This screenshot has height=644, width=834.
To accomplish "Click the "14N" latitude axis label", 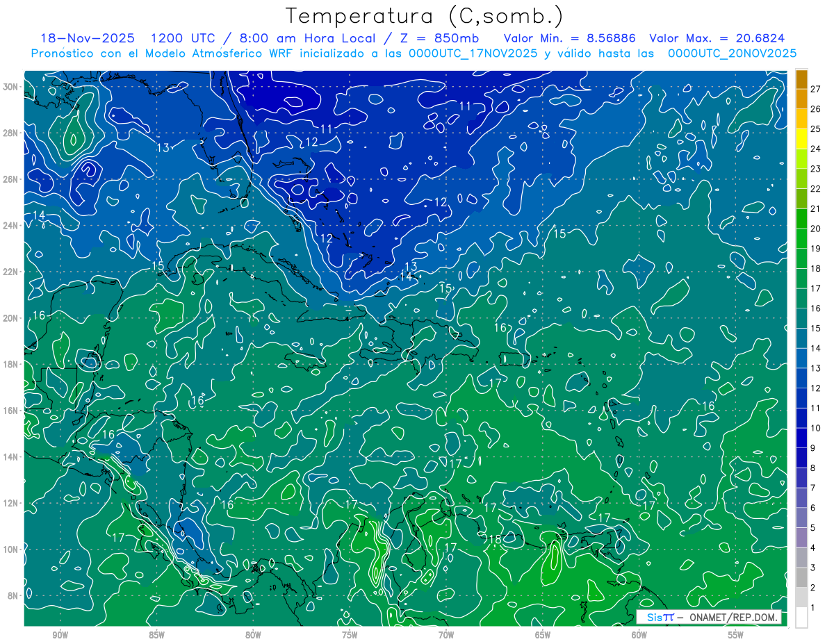I will point(11,456).
